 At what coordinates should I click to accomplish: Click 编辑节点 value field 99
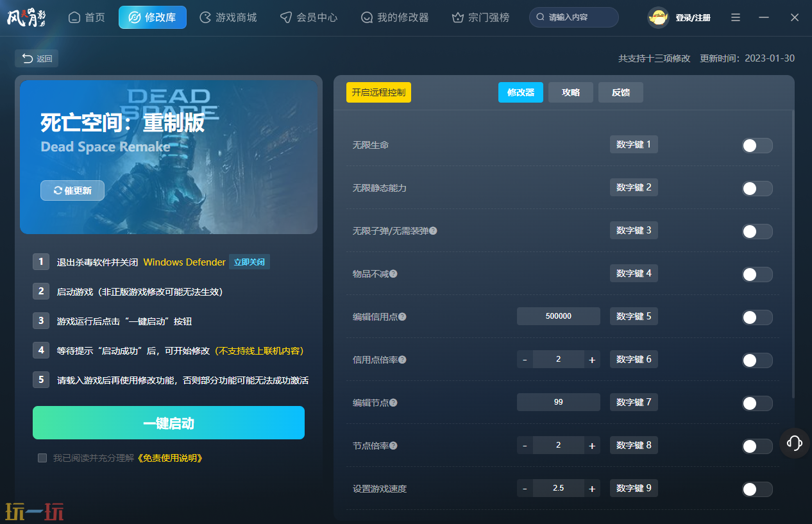[x=559, y=402]
